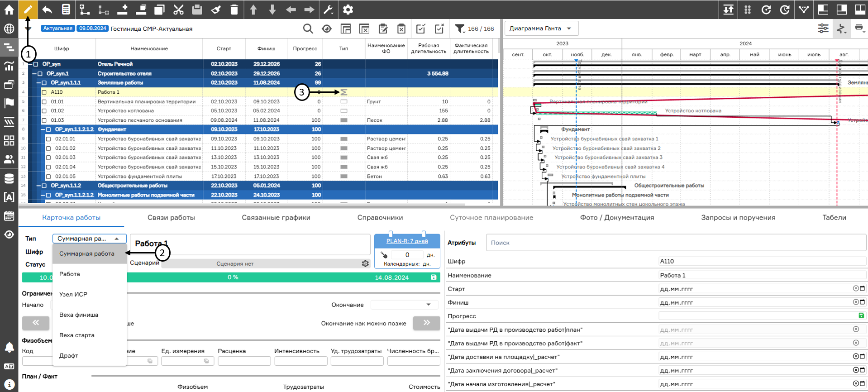Click the printer icon above Gantt chart
Image resolution: width=868 pixels, height=392 pixels.
click(859, 28)
